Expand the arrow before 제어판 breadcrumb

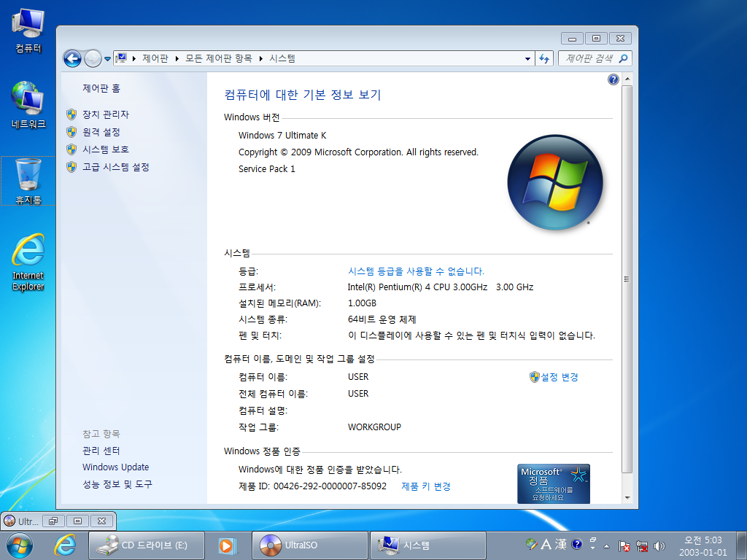point(134,58)
